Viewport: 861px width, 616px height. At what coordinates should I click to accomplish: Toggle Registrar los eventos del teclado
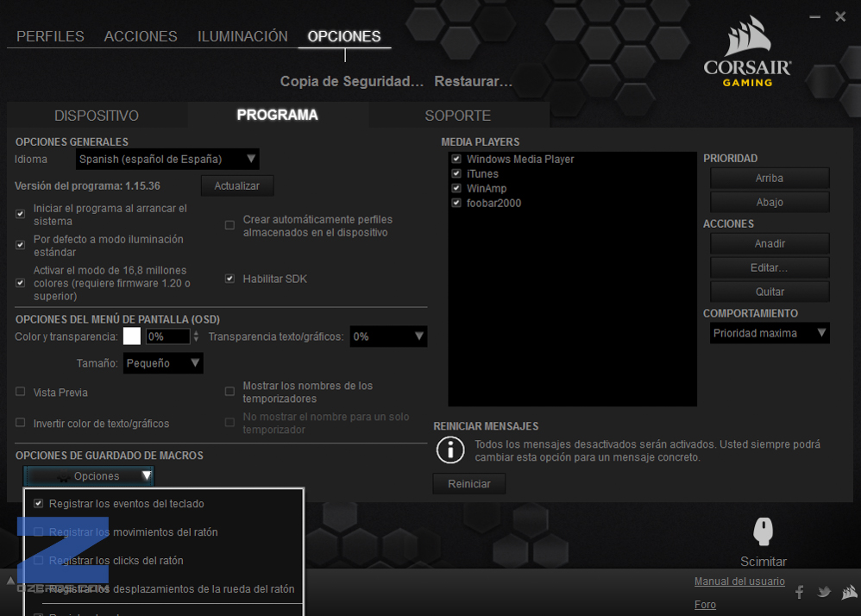[x=38, y=503]
